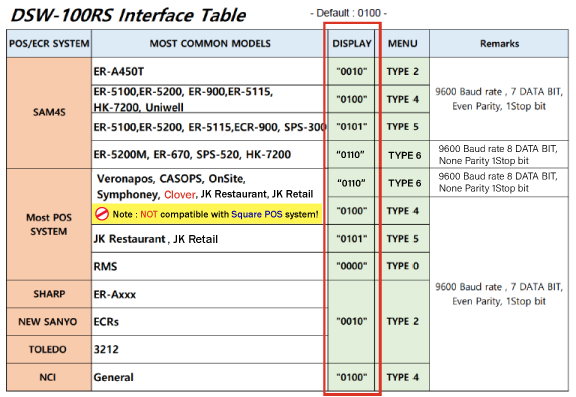
Task: Click the POS/ECR SYSTEM header cell
Action: (49, 44)
